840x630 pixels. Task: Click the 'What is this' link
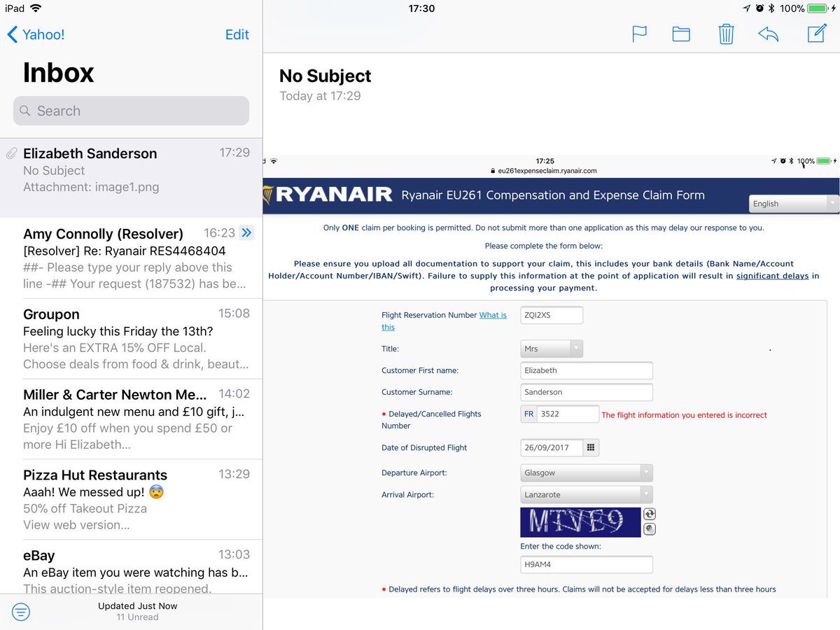444,321
